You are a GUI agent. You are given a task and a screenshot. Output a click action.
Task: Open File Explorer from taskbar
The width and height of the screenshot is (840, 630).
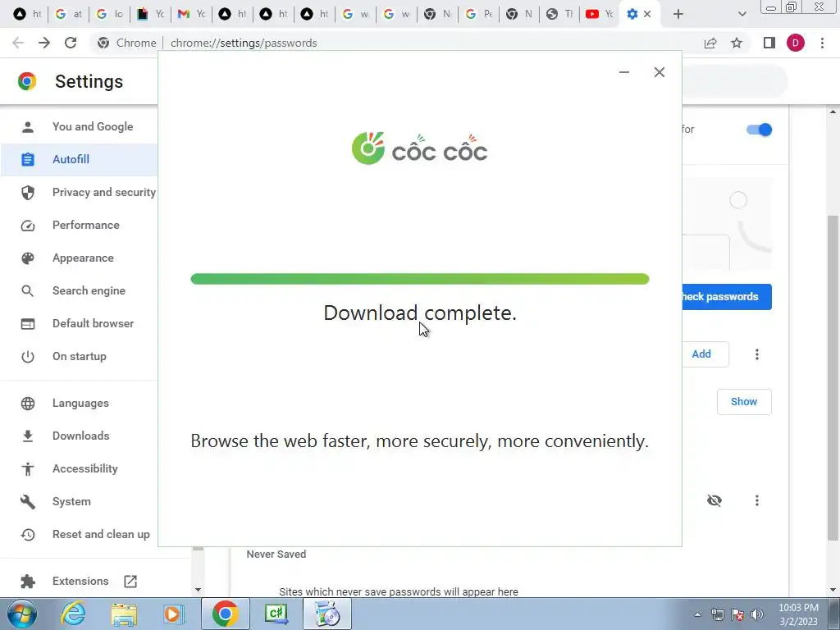(x=124, y=614)
